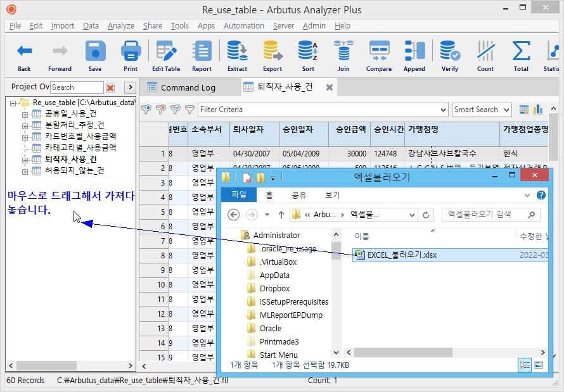Open the Explorer 파일 tab

[238, 195]
